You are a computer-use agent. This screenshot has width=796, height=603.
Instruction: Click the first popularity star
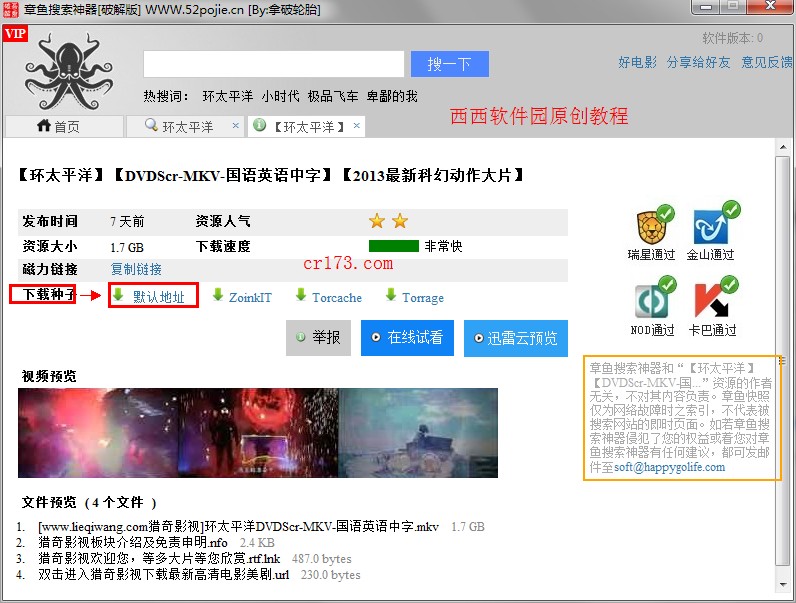(x=377, y=221)
